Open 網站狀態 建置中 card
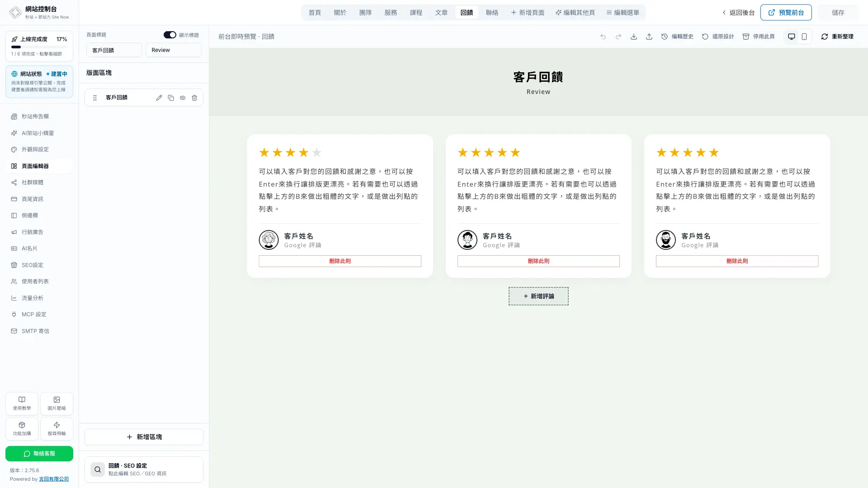The height and width of the screenshot is (488, 868). [x=39, y=82]
